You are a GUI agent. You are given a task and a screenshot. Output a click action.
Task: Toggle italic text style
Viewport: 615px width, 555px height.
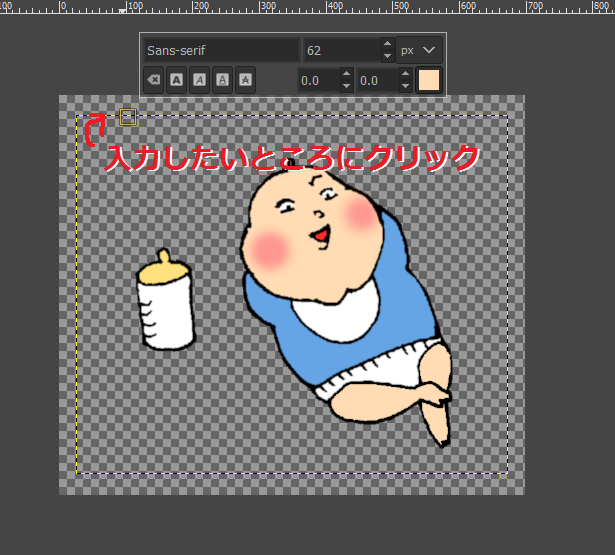[x=199, y=80]
